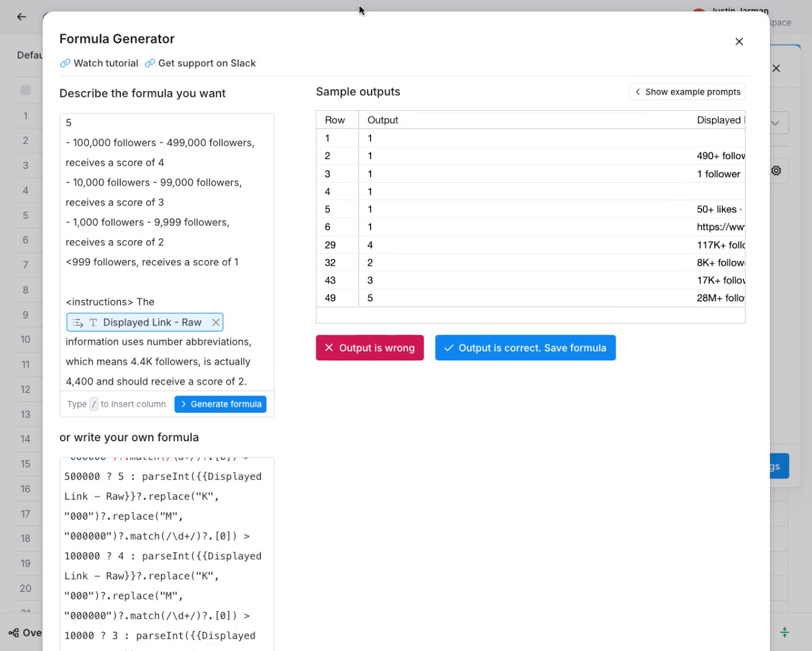Select row 15 in background spreadsheet
This screenshot has height=651, width=812.
coord(25,464)
